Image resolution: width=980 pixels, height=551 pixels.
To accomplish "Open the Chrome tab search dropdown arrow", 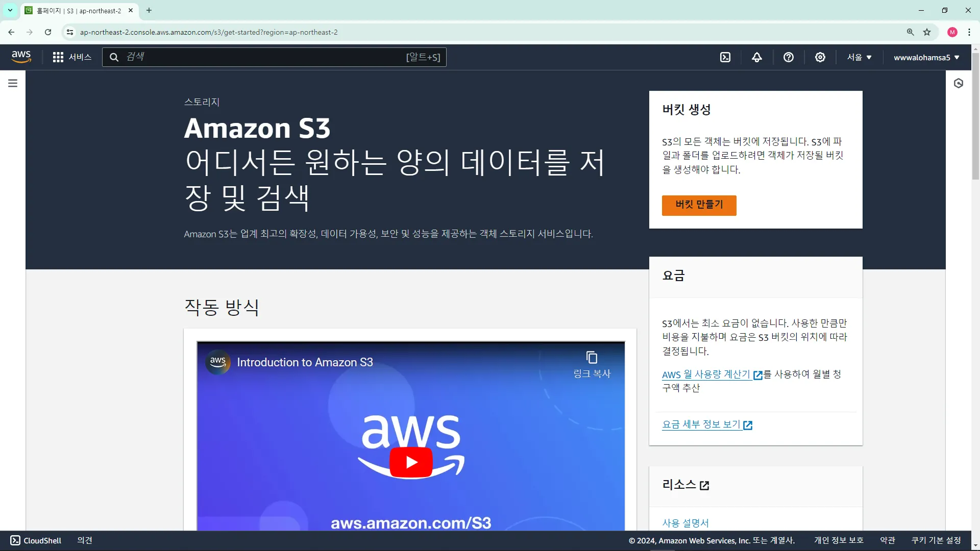I will (x=10, y=10).
